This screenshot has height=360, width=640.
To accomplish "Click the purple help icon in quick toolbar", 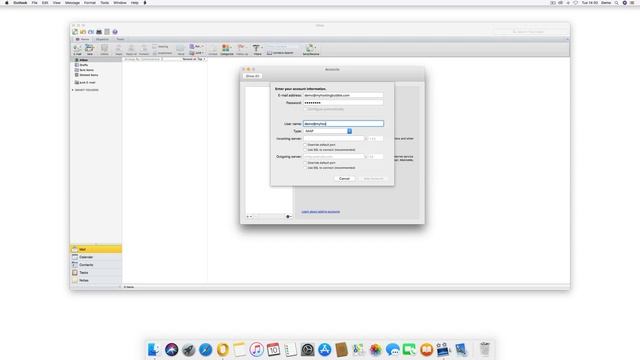I will [x=115, y=32].
